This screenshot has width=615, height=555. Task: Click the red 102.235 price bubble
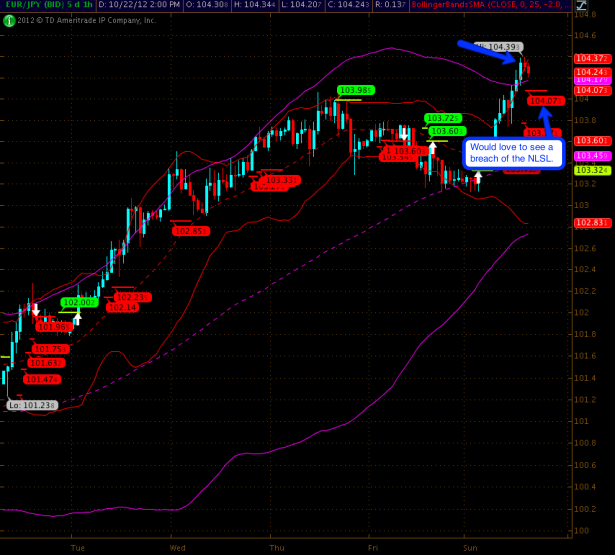tap(133, 297)
